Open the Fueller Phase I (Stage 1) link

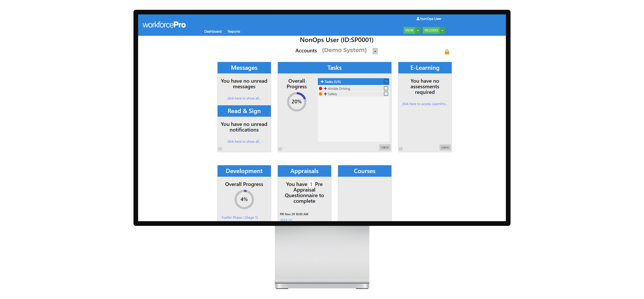point(240,218)
